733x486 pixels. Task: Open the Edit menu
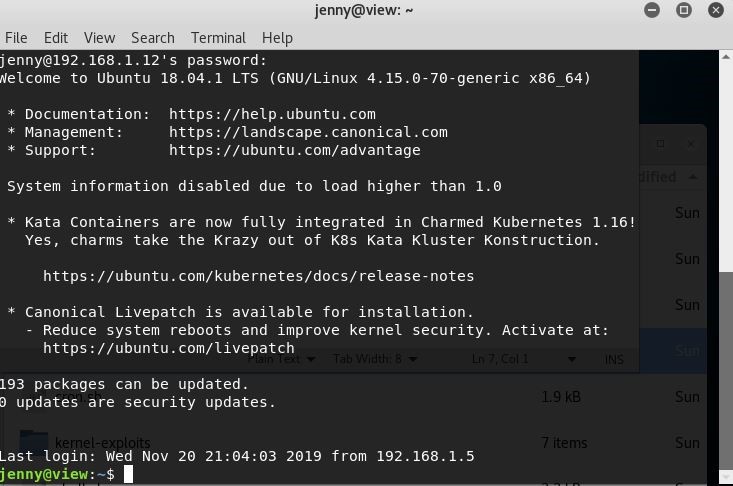click(56, 38)
